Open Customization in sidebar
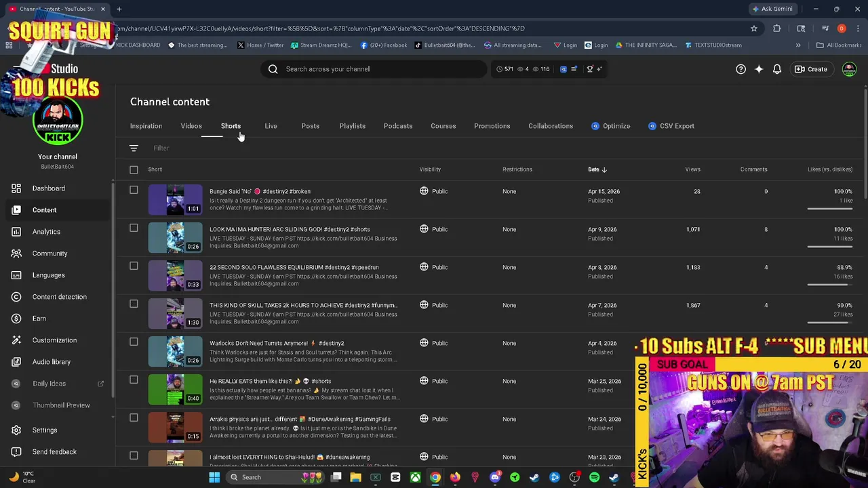This screenshot has height=488, width=868. (54, 340)
